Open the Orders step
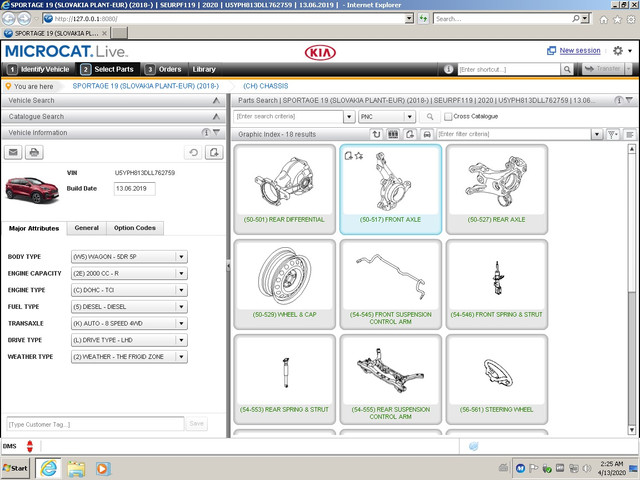Viewport: 640px width, 480px height. point(164,69)
